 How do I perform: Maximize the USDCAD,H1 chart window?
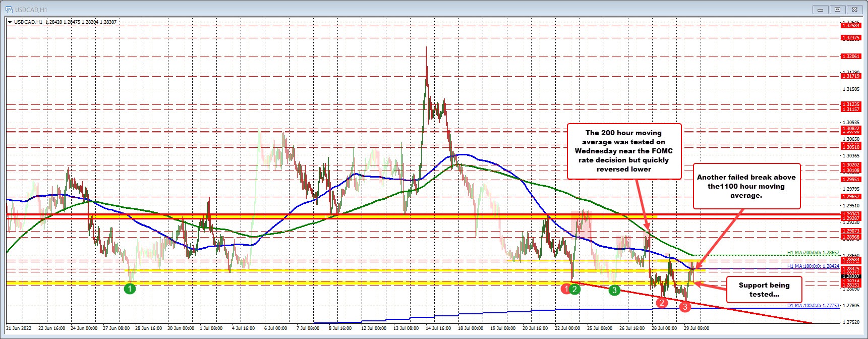[x=837, y=9]
